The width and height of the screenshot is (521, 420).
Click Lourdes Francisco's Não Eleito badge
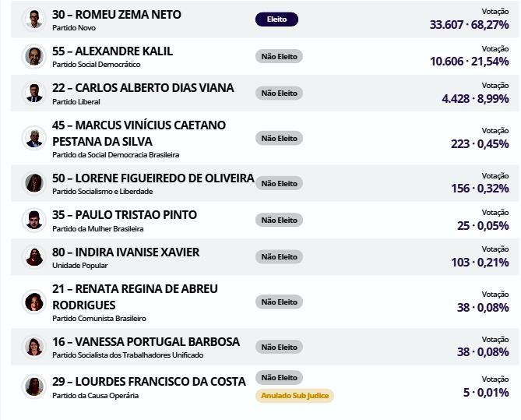[279, 378]
